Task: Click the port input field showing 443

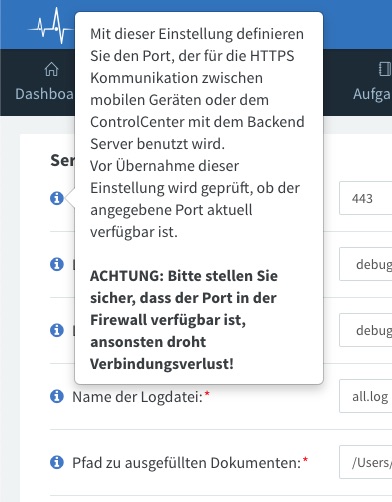Action: 366,198
